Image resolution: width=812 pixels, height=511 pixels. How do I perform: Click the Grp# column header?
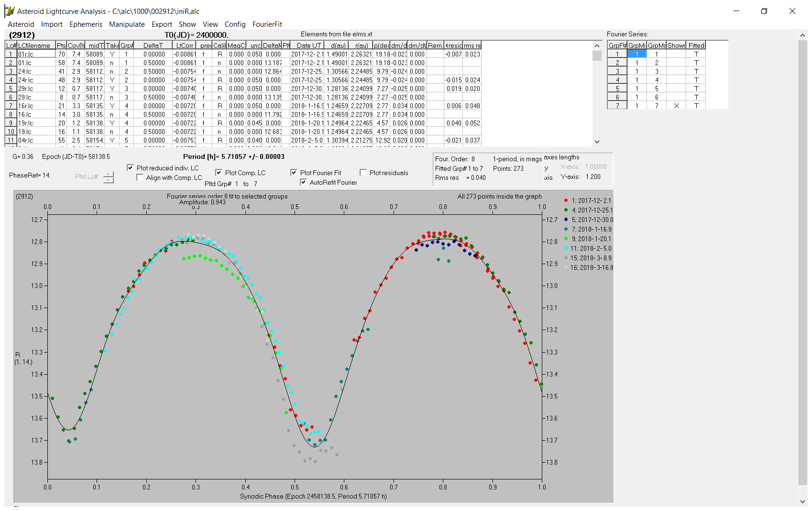point(127,45)
